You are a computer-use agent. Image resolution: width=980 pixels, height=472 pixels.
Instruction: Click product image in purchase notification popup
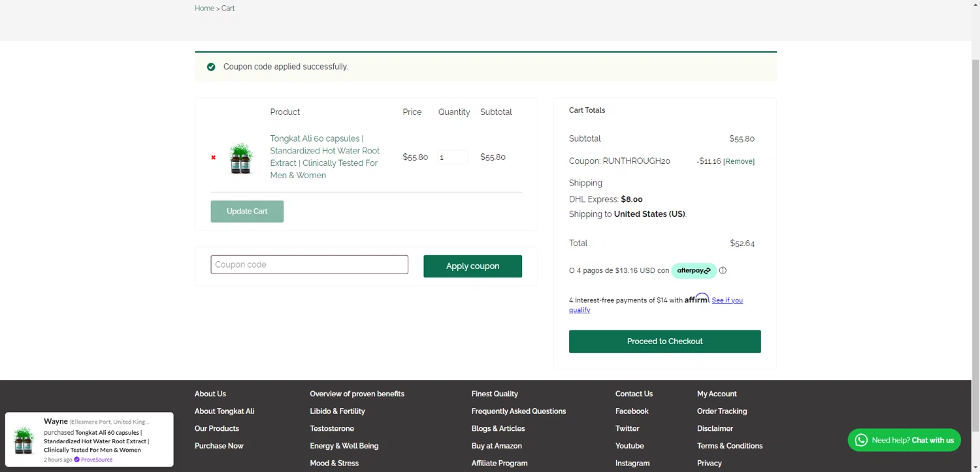click(24, 440)
